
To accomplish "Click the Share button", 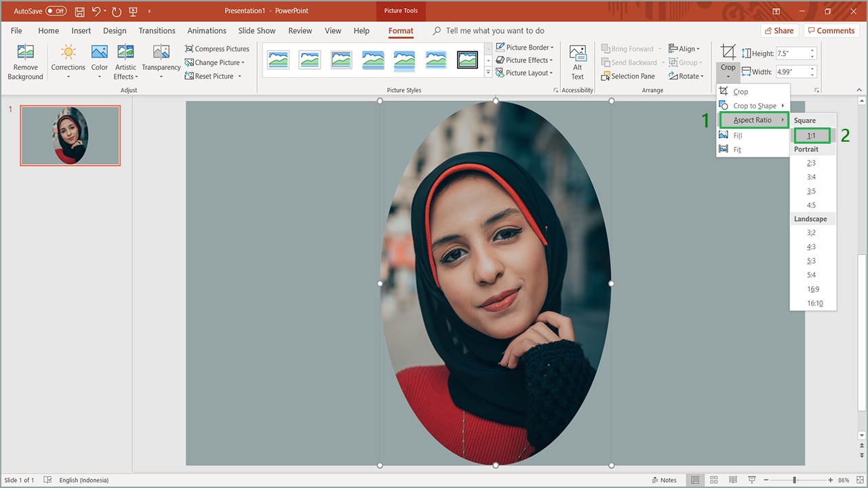I will click(778, 30).
